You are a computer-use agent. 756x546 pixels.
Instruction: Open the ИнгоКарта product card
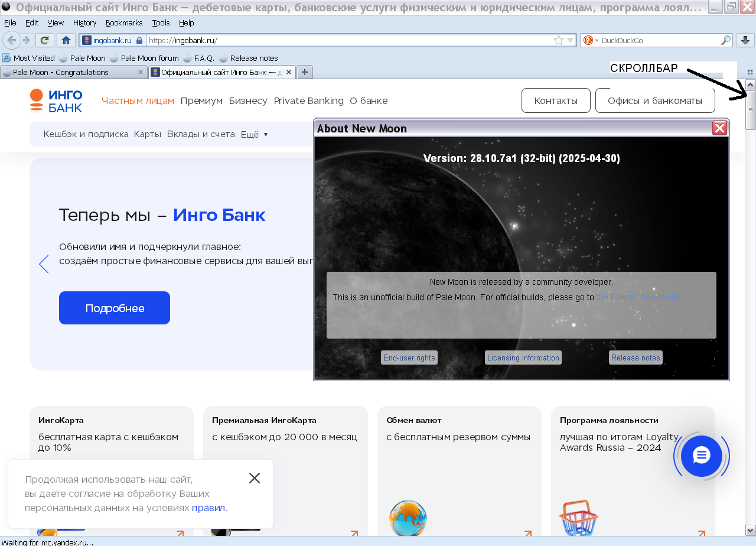[x=111, y=470]
